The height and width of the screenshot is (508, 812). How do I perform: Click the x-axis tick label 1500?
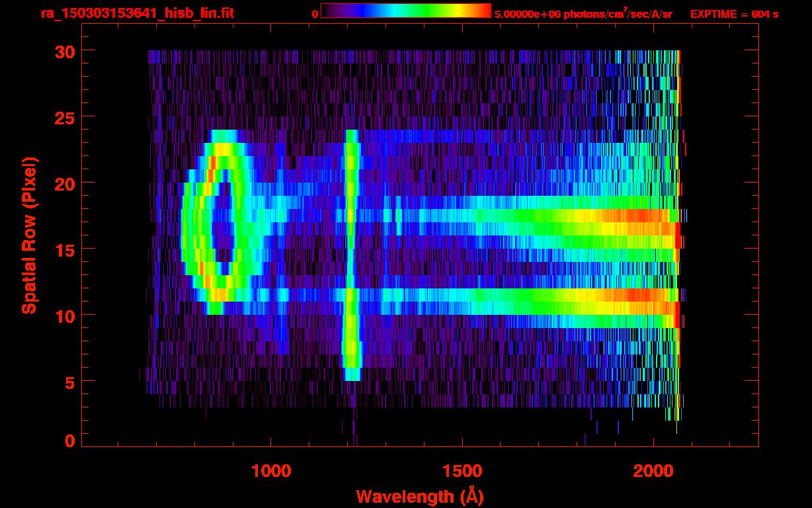tap(462, 471)
